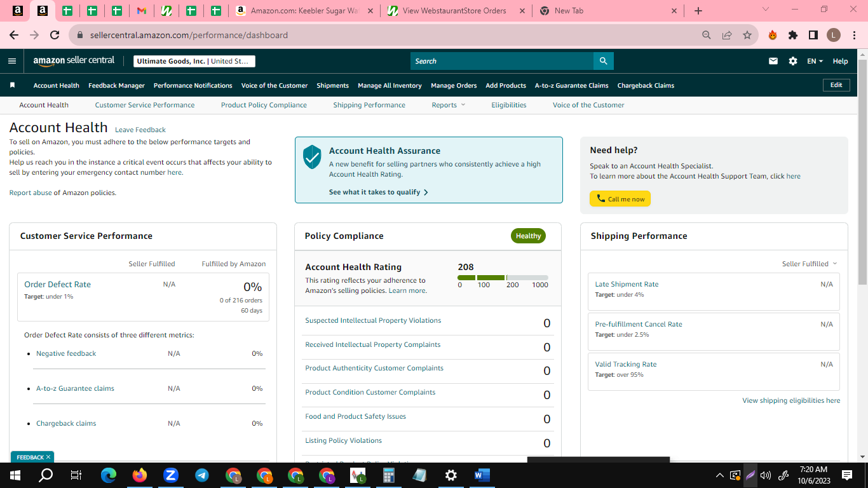Open the Chrome extensions puzzle menu
This screenshot has height=488, width=868.
tap(793, 36)
